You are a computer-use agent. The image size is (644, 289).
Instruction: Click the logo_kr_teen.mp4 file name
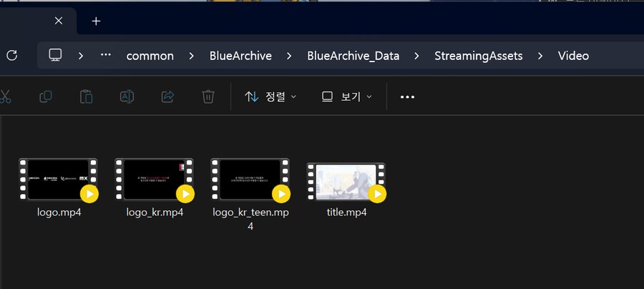250,219
